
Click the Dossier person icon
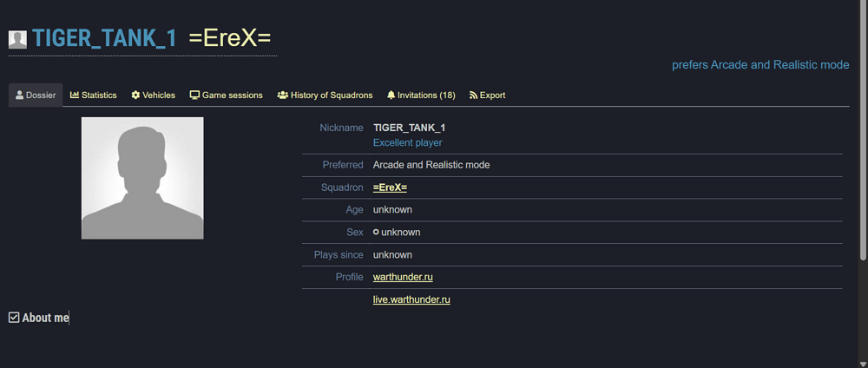20,95
